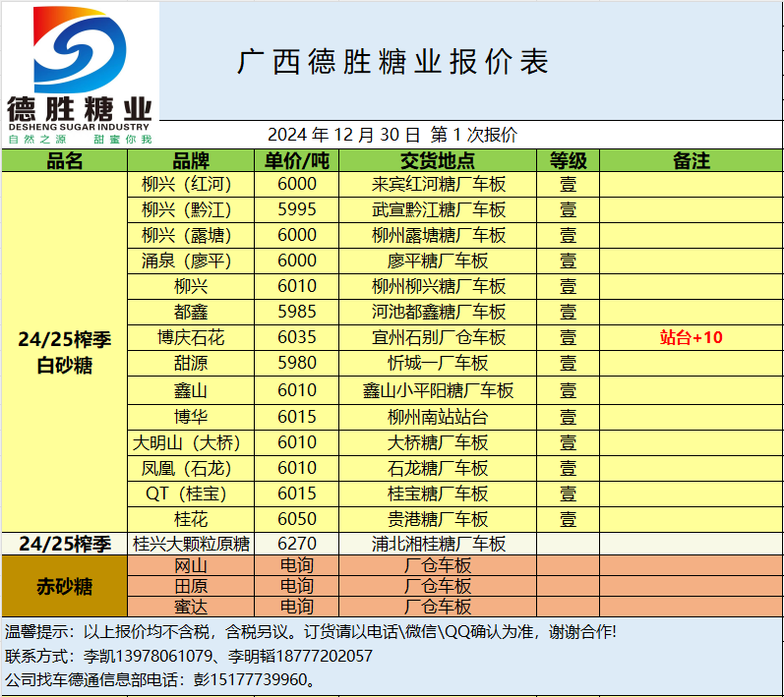The width and height of the screenshot is (784, 697).
Task: Click the 备注 column header
Action: point(691,161)
